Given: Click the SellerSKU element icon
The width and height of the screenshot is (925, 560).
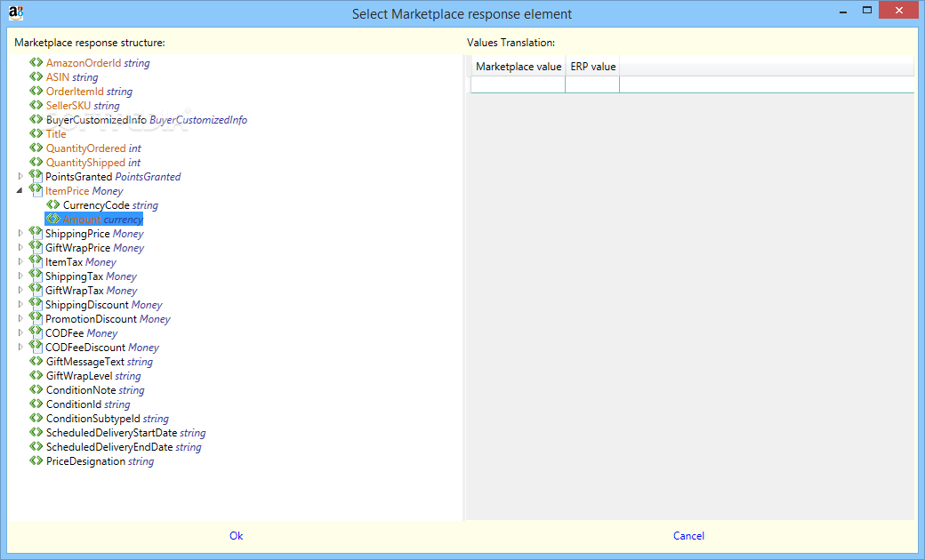Looking at the screenshot, I should tap(36, 105).
